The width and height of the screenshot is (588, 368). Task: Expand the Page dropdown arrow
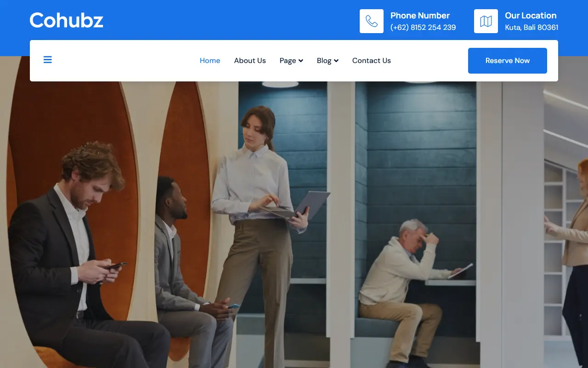(x=301, y=61)
